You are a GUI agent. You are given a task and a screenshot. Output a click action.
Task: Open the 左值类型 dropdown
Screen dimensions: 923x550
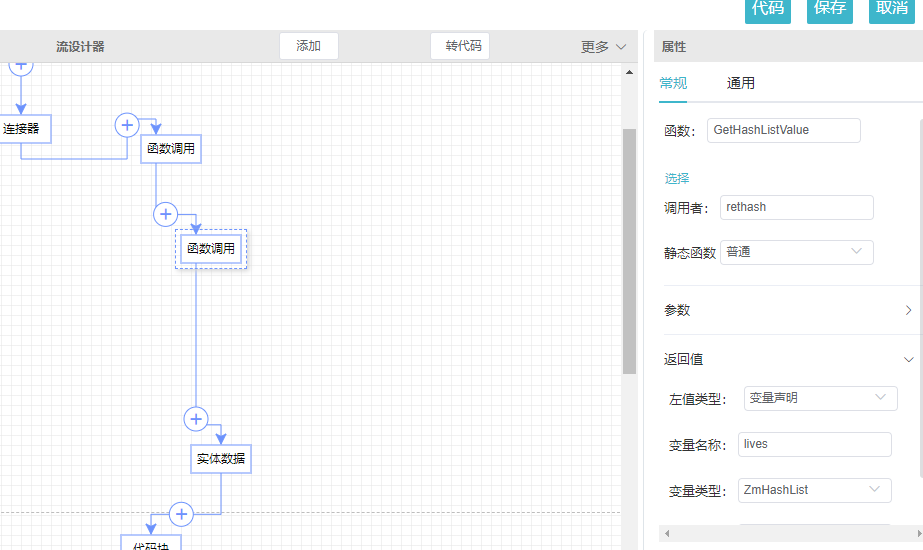(x=820, y=398)
